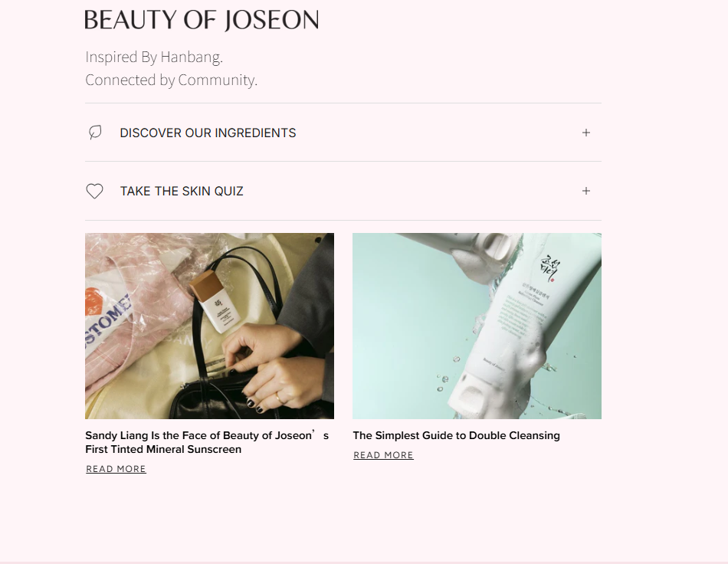This screenshot has height=564, width=728.
Task: Open the Double Cleansing article image
Action: tap(477, 326)
